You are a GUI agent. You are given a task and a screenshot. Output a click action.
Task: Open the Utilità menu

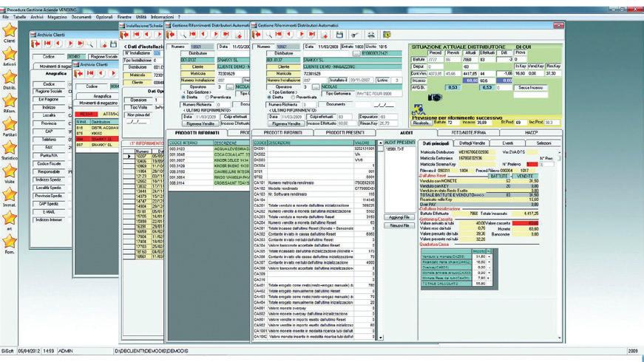(x=141, y=17)
